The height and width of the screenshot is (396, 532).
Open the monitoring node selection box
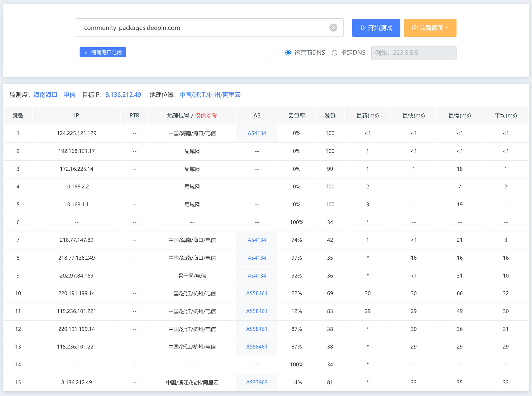tap(196, 53)
